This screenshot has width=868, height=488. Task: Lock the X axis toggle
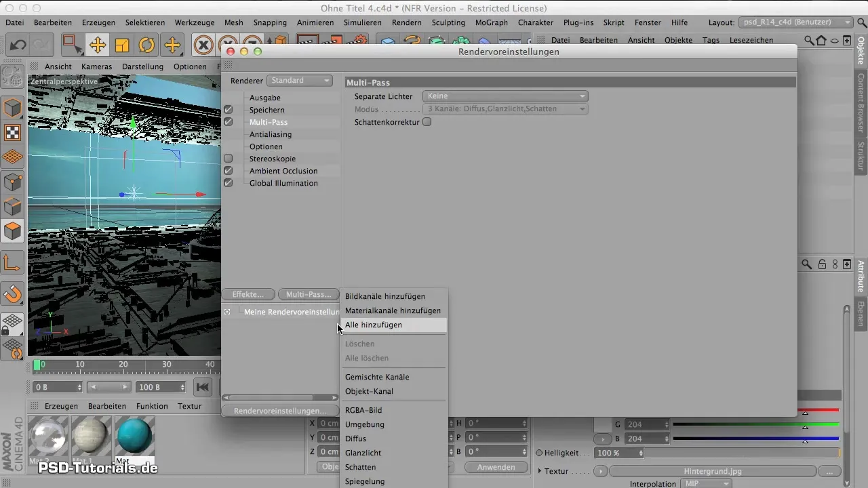coord(203,45)
